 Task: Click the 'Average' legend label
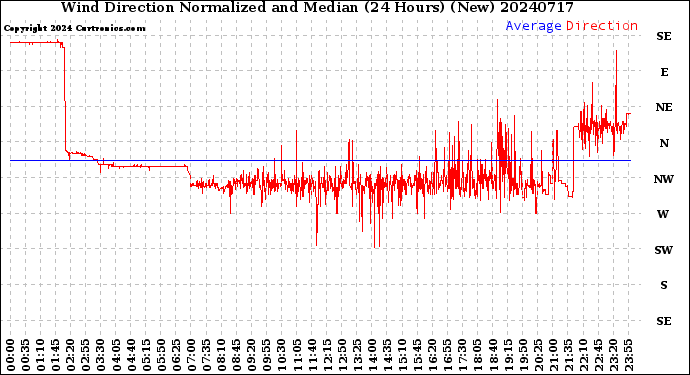point(533,26)
